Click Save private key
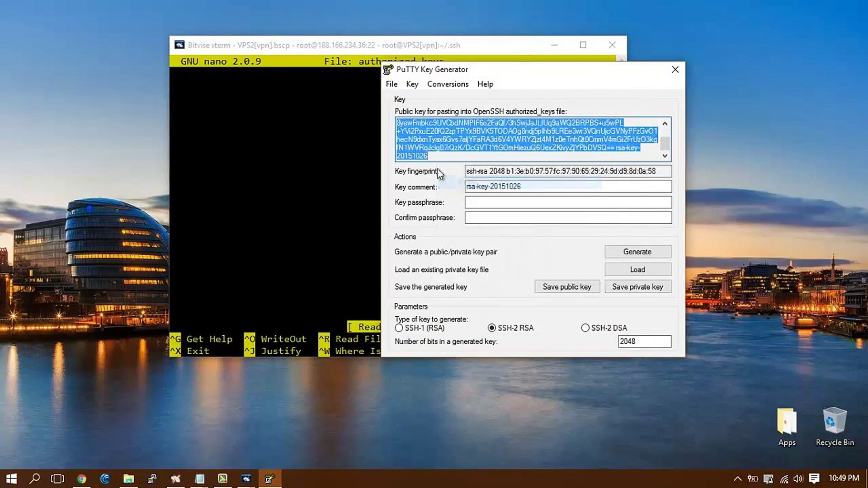 click(x=638, y=286)
